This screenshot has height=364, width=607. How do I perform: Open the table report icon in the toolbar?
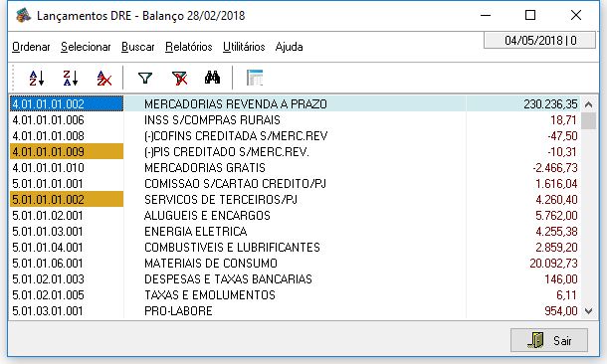(x=255, y=79)
